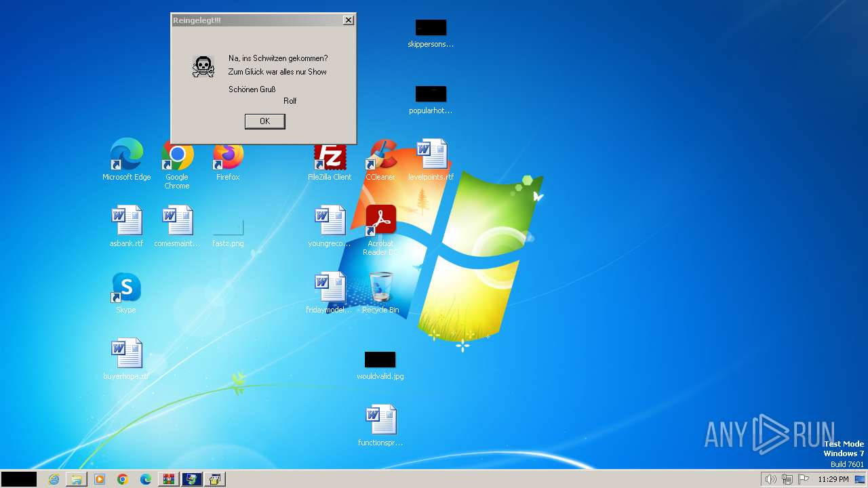The height and width of the screenshot is (488, 868).
Task: Click the Show Desktop button
Action: pos(861,479)
